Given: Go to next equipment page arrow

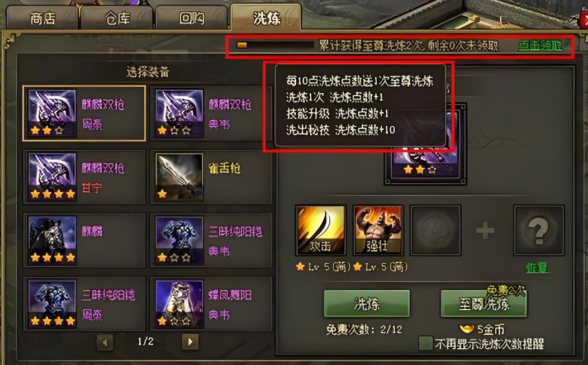Looking at the screenshot, I should tap(190, 342).
